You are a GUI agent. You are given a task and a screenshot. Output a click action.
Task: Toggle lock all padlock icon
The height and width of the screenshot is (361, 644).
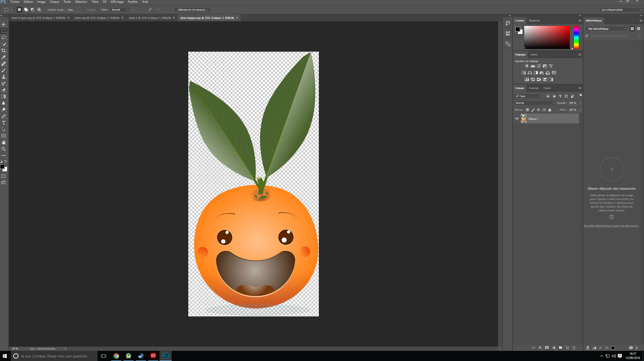tap(550, 110)
